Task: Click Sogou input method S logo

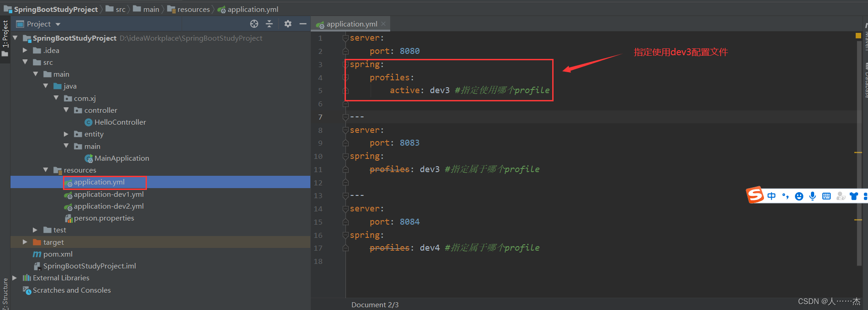Action: click(x=755, y=195)
